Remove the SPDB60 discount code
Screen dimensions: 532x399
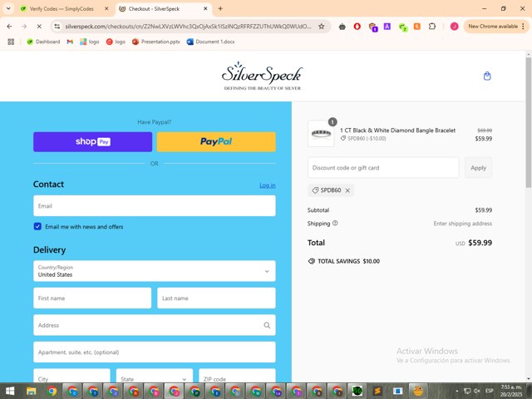click(347, 190)
